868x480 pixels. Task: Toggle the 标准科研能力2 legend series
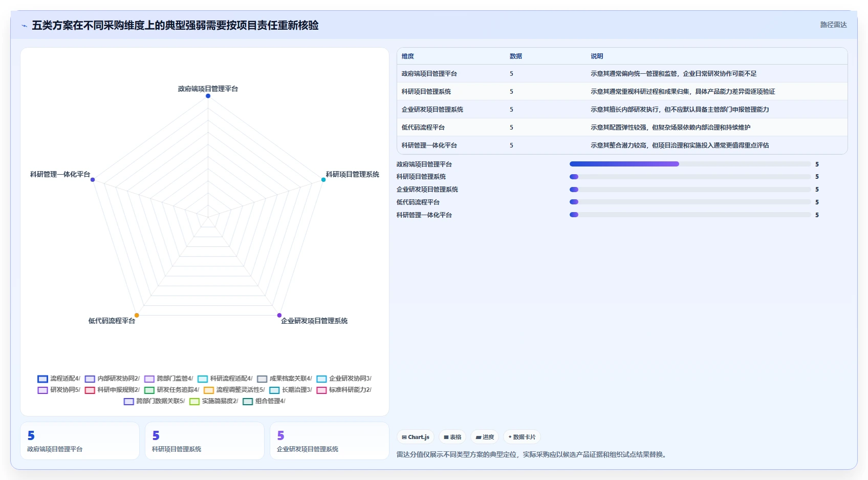coord(343,390)
